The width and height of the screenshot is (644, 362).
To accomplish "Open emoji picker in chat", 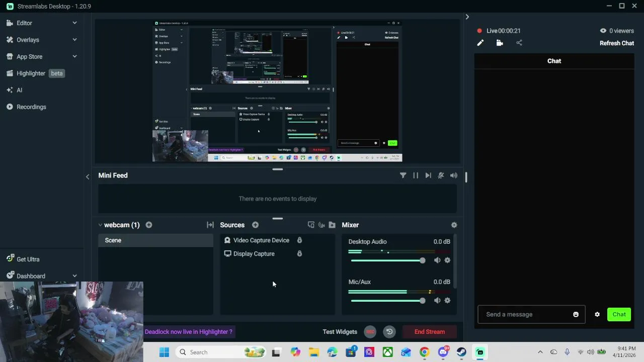I will pos(576,315).
